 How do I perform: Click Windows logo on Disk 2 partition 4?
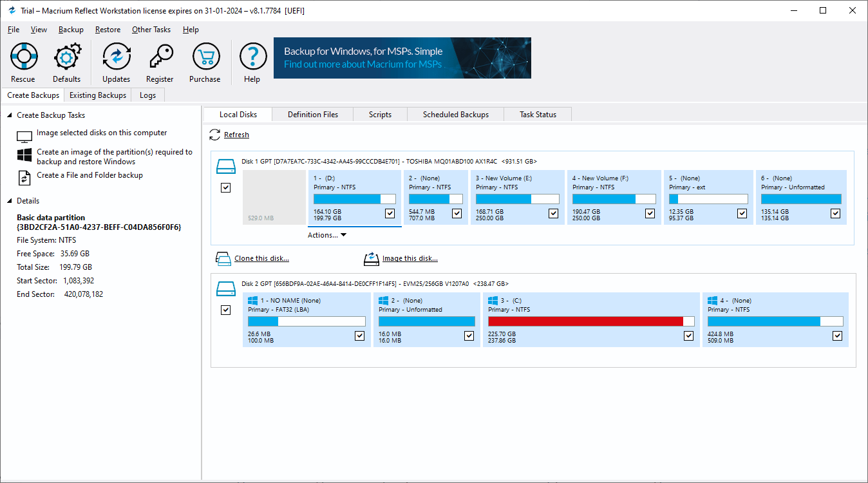click(713, 300)
